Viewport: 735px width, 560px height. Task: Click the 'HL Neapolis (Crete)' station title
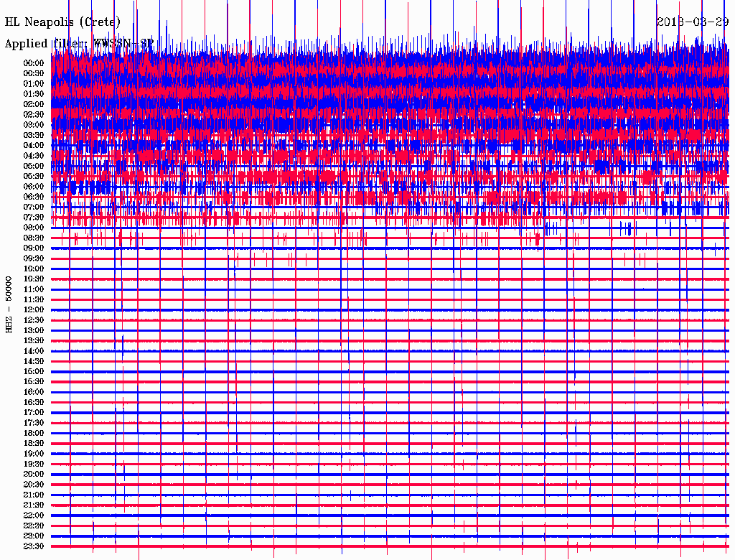62,22
